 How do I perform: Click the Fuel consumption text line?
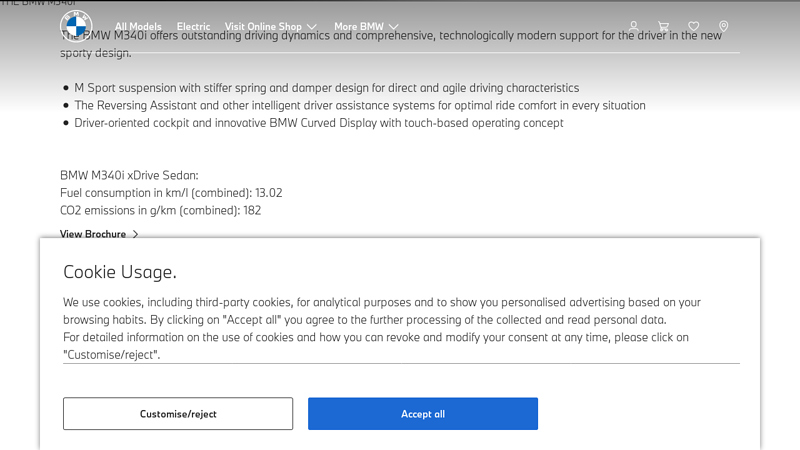(171, 192)
